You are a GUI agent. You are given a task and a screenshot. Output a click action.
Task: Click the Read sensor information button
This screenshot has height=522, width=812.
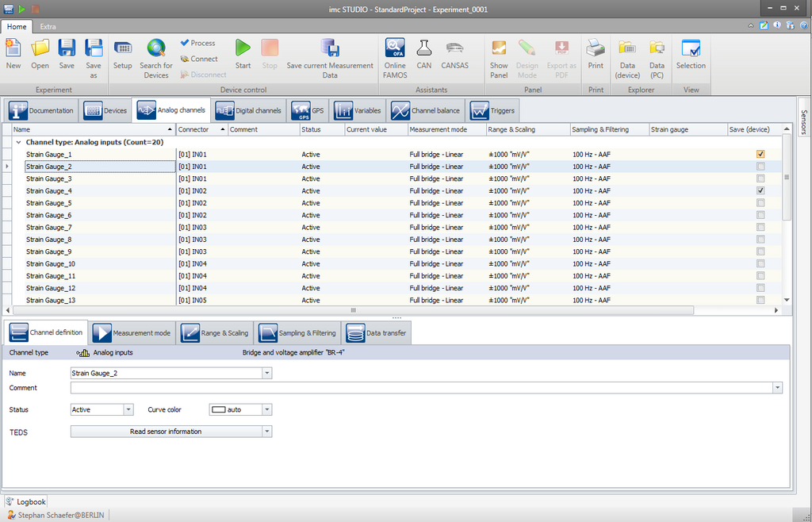pos(166,432)
